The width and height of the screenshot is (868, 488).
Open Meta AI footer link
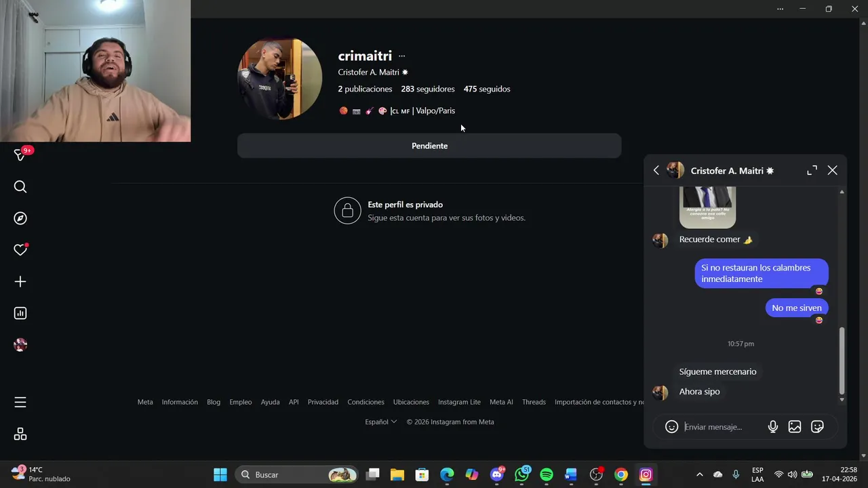(x=501, y=402)
